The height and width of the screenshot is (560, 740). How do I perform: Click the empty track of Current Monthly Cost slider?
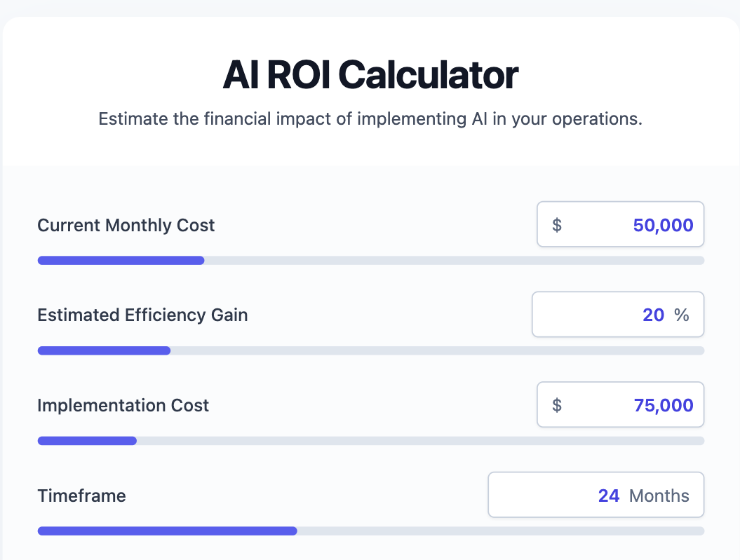tap(455, 261)
